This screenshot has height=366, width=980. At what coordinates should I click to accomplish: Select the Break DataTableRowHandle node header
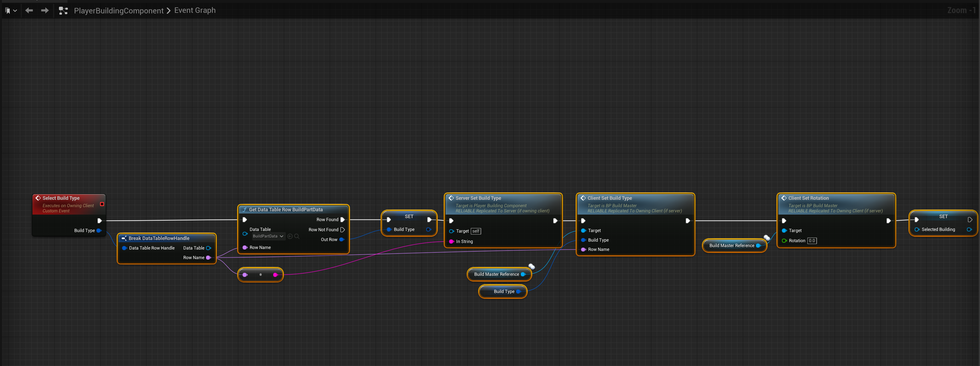159,238
